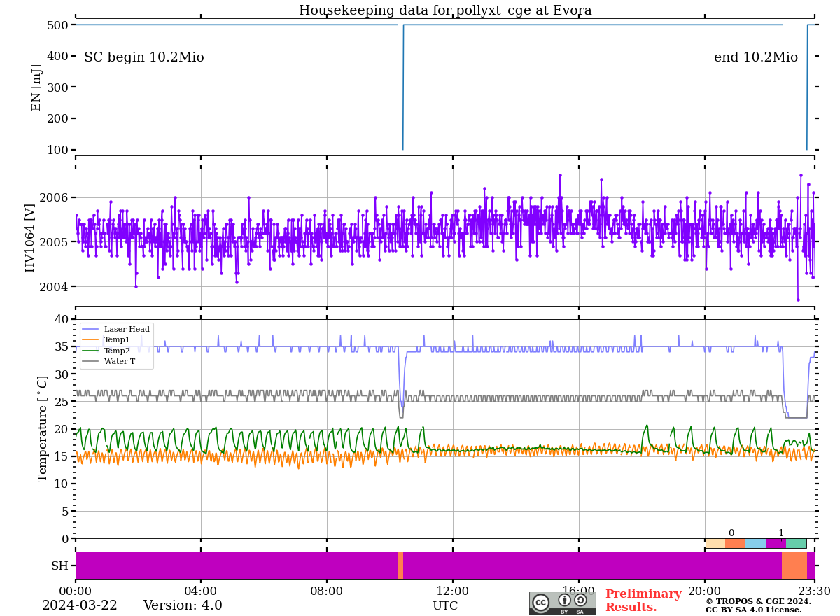Click the 'UTC' axis label
840x616 pixels.
pyautogui.click(x=445, y=606)
